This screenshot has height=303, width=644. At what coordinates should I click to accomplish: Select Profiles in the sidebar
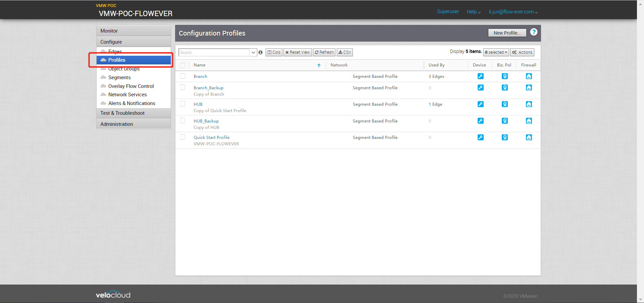133,60
